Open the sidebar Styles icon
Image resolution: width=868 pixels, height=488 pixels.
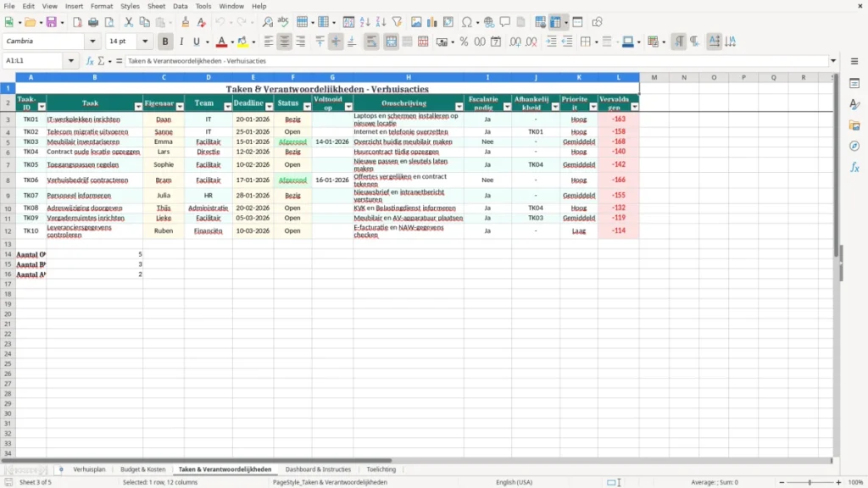click(x=854, y=104)
